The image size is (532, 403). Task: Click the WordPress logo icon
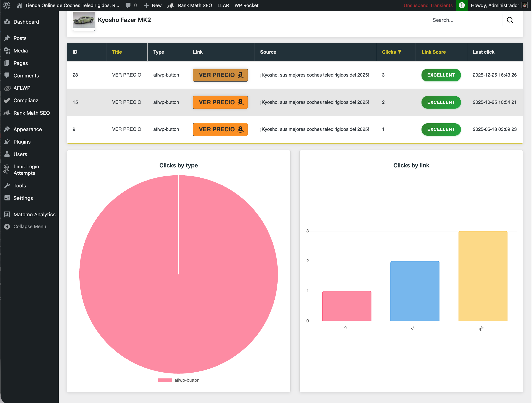[x=7, y=5]
